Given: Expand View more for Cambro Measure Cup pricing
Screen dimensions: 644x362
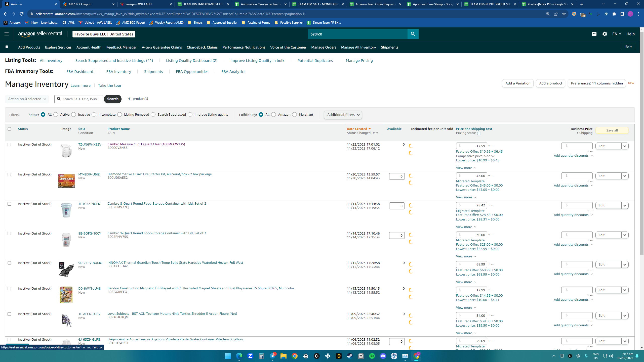Looking at the screenshot, I should (466, 168).
